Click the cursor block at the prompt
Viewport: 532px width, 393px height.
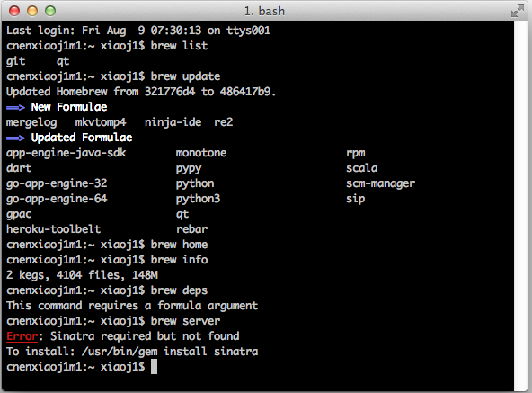[x=154, y=367]
